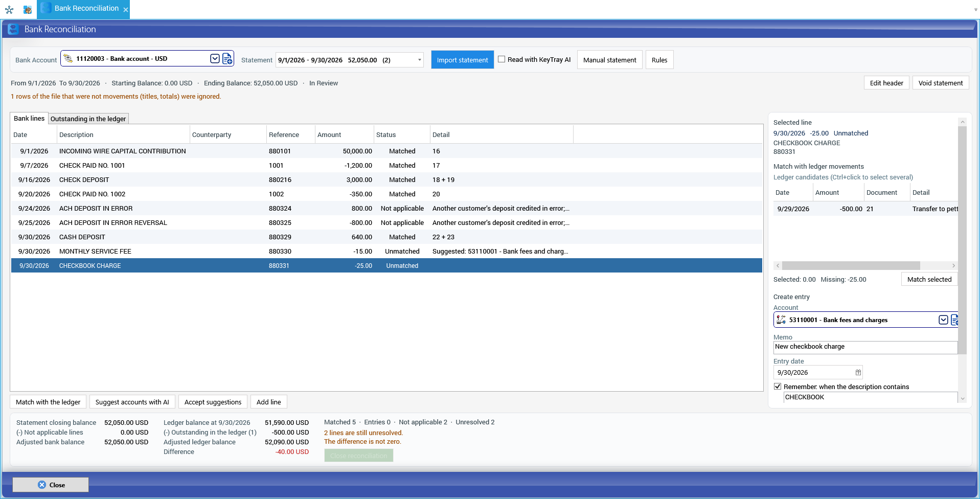Image resolution: width=980 pixels, height=499 pixels.
Task: Select the INCOMING WIRE CAPITAL CONTRIBUTION row
Action: [x=386, y=151]
